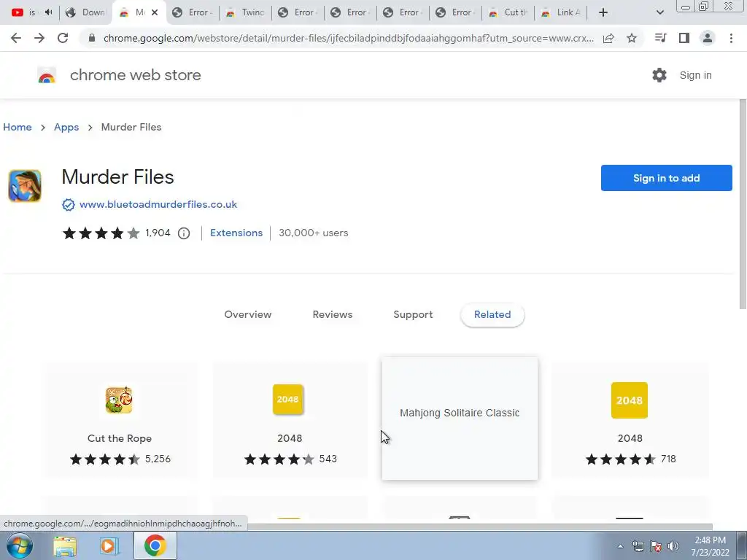Click the verified publisher badge icon

(69, 205)
